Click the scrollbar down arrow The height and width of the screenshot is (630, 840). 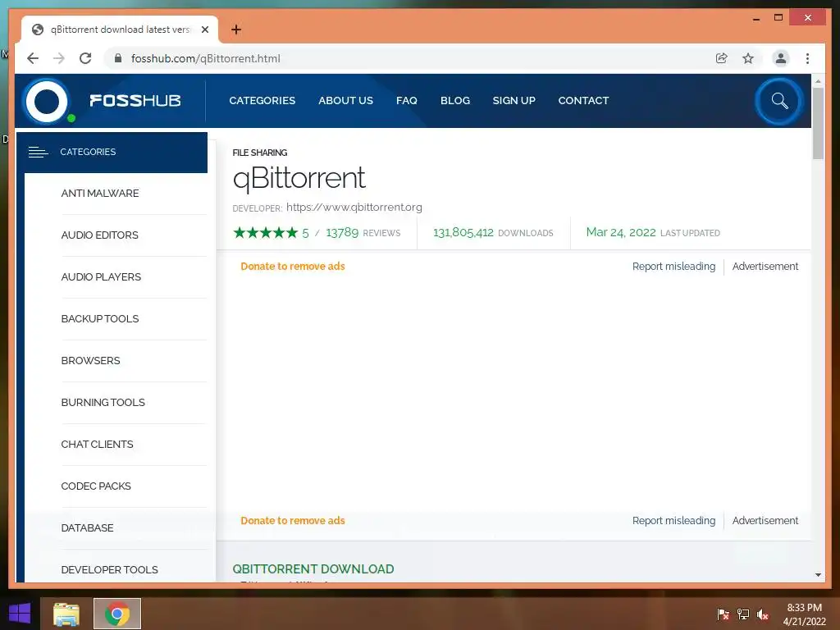click(818, 575)
